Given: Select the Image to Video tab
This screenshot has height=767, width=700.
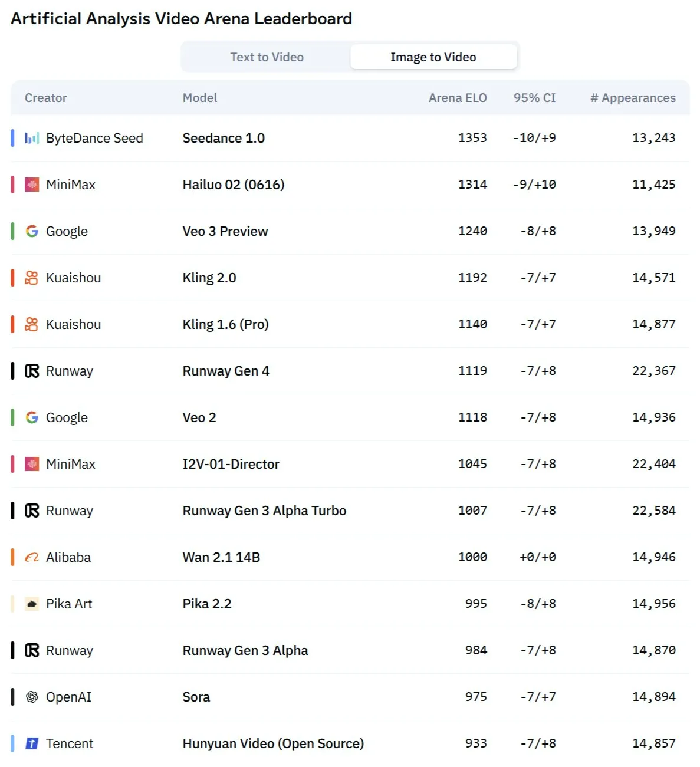Looking at the screenshot, I should pyautogui.click(x=433, y=57).
